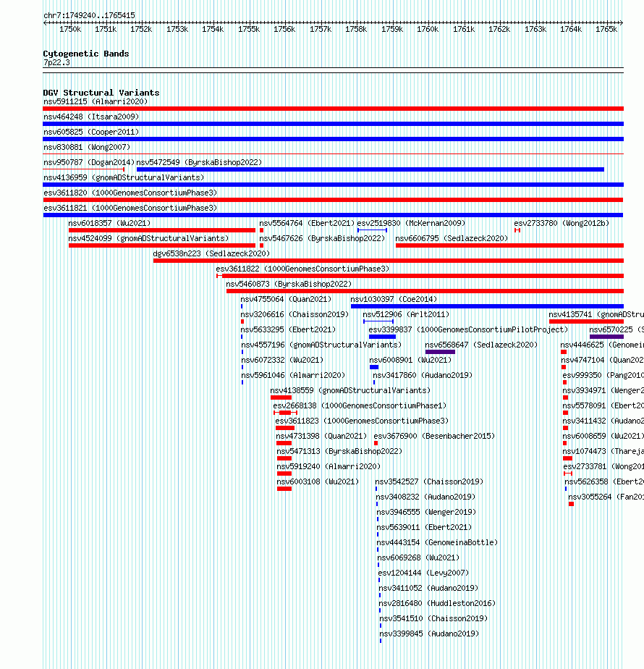
Task: Open nsv4755064 (Quan2021) entry
Action: pyautogui.click(x=286, y=300)
